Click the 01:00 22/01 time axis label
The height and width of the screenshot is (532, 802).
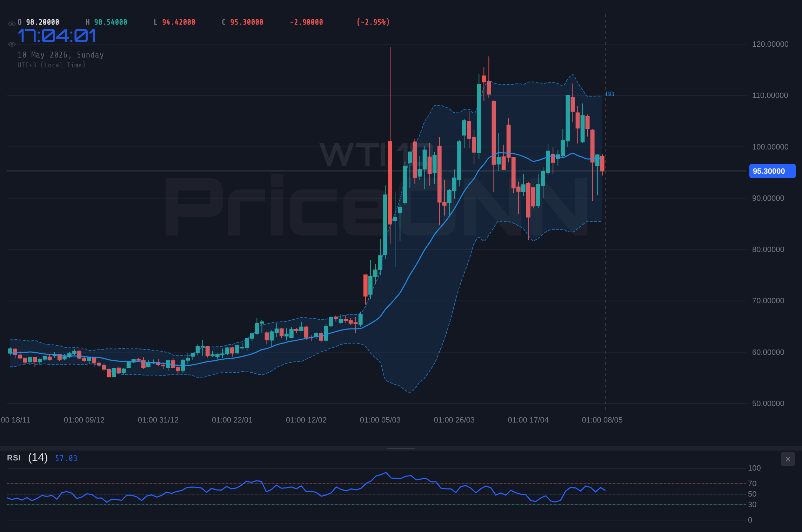coord(232,420)
